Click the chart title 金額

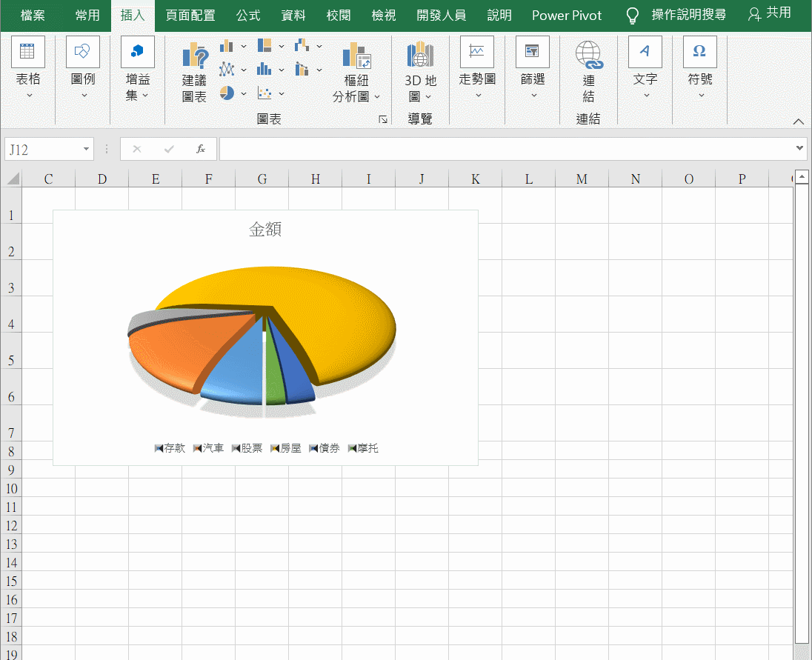265,229
